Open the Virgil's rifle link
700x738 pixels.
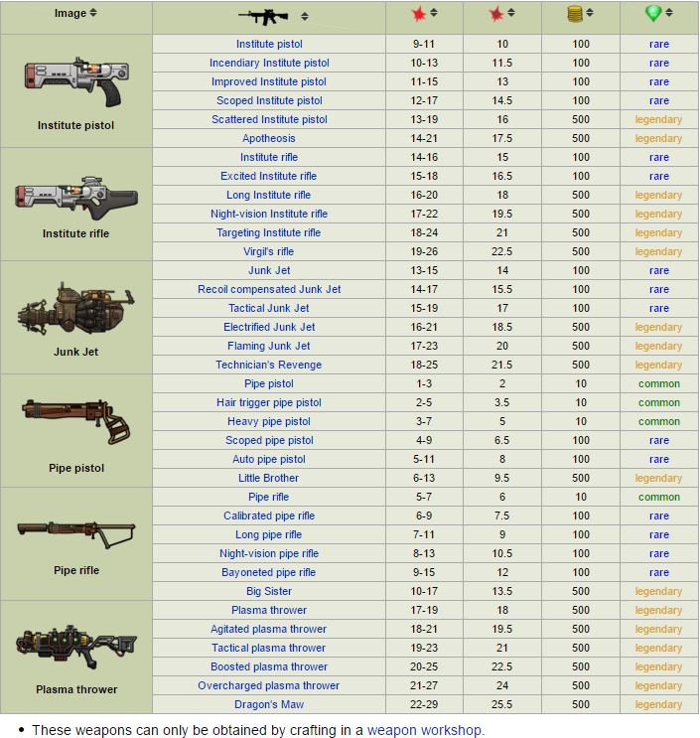tap(269, 251)
